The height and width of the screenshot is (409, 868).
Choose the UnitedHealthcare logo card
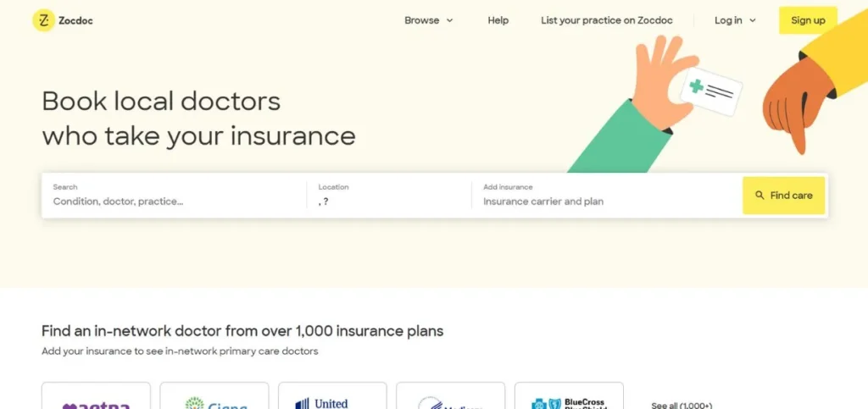click(332, 396)
